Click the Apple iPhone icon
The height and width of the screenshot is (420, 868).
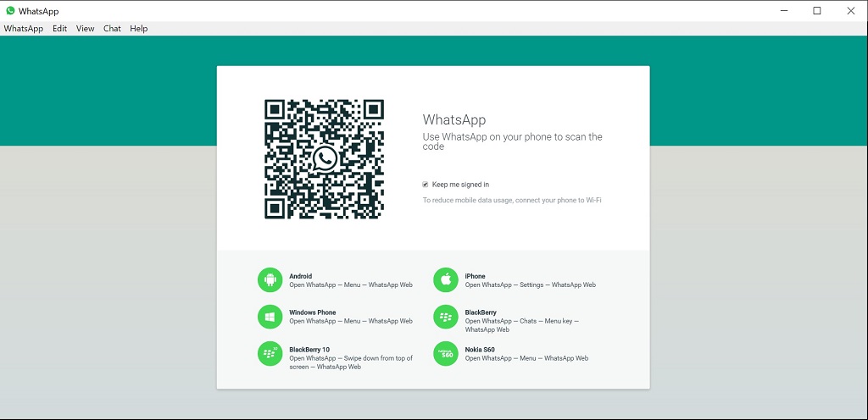tap(446, 279)
